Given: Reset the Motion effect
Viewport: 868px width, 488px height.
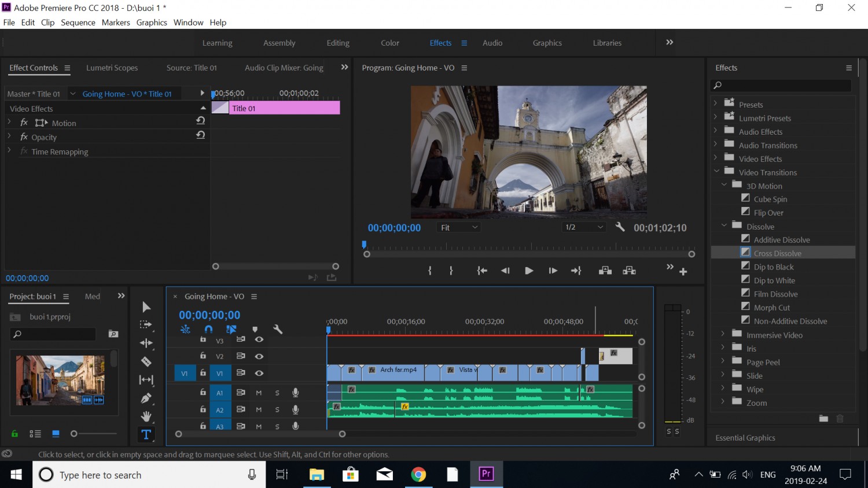Looking at the screenshot, I should click(200, 121).
